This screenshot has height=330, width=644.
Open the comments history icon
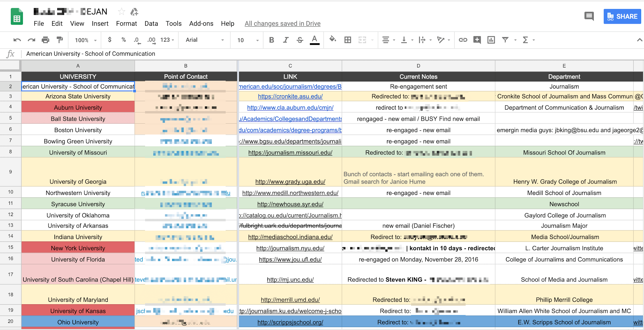pos(589,16)
